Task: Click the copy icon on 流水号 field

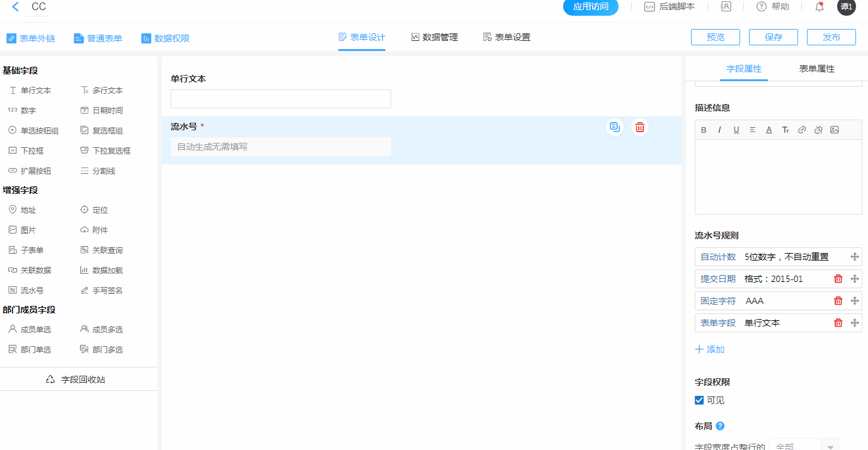Action: pyautogui.click(x=615, y=127)
